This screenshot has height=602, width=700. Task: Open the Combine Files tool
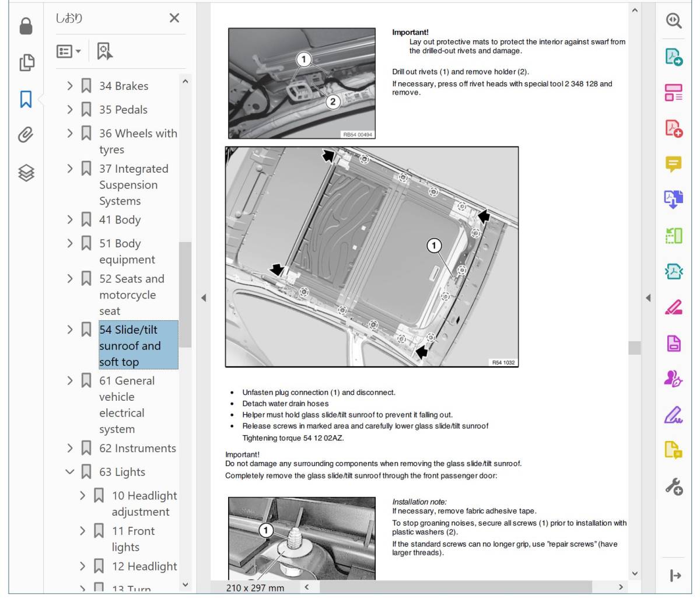pos(674,199)
